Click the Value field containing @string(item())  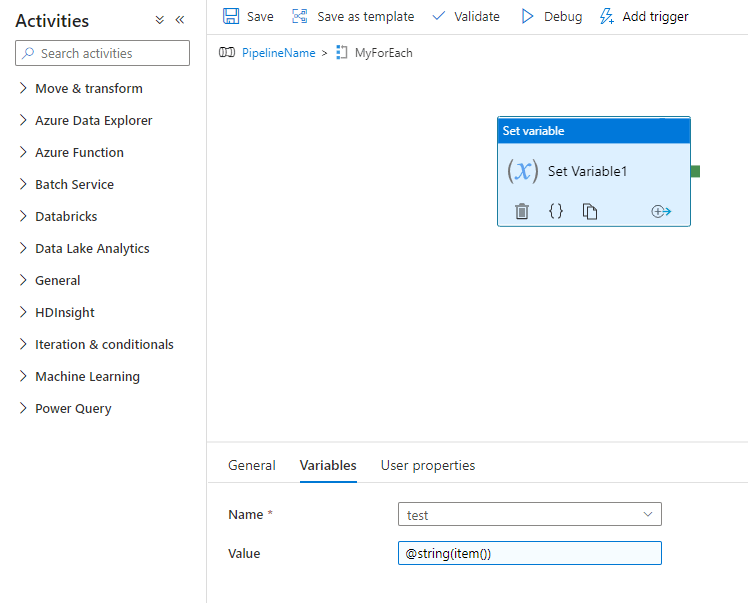[529, 553]
